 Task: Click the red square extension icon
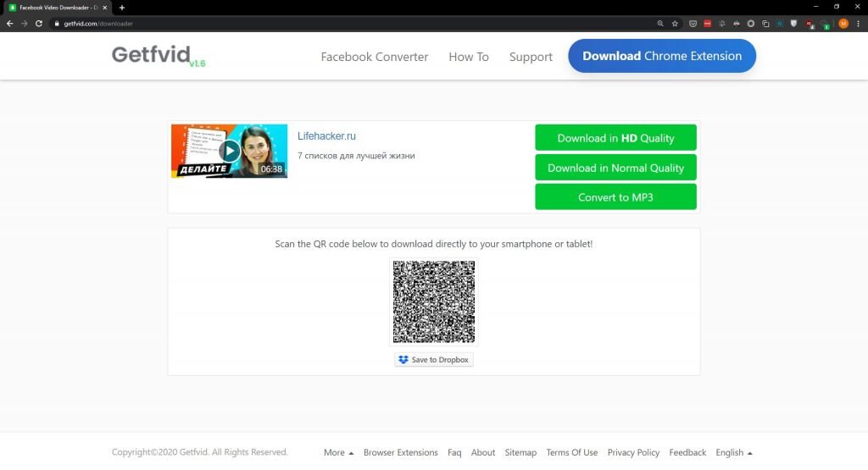point(708,24)
